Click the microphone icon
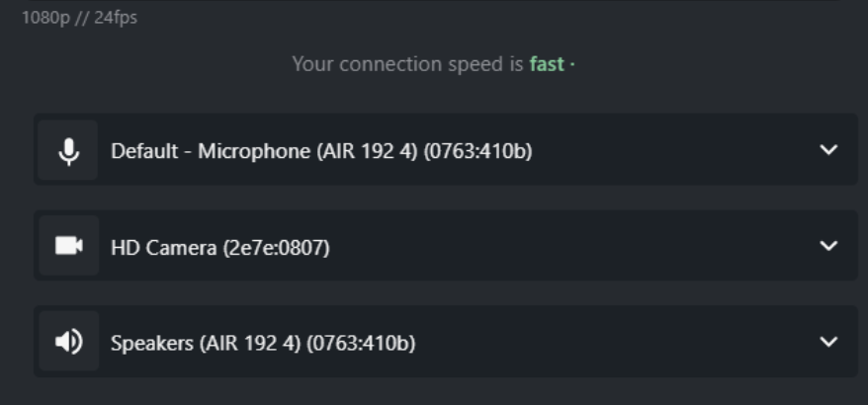Image resolution: width=868 pixels, height=405 pixels. [68, 151]
